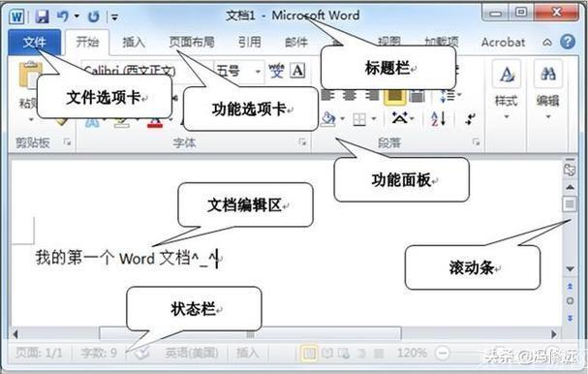Expand the 编辑 dropdown arrow

(x=548, y=116)
